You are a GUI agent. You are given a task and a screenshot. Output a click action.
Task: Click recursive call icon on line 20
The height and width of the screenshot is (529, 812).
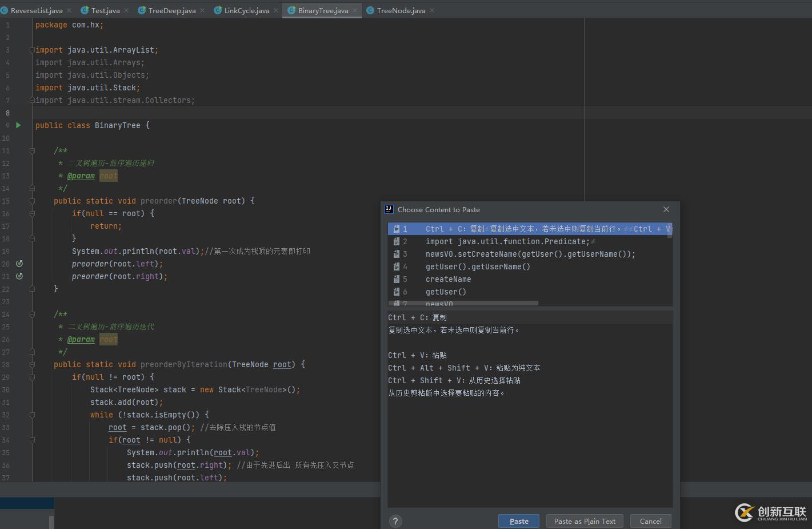coord(19,264)
